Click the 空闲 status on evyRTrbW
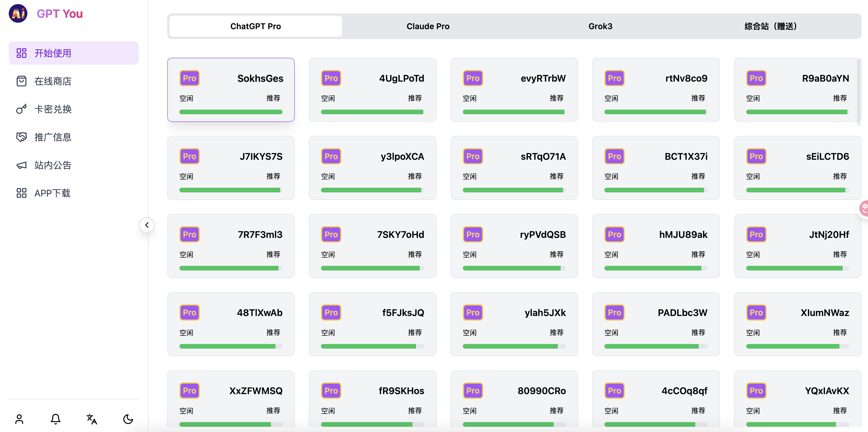Viewport: 868px width, 432px height. click(469, 98)
